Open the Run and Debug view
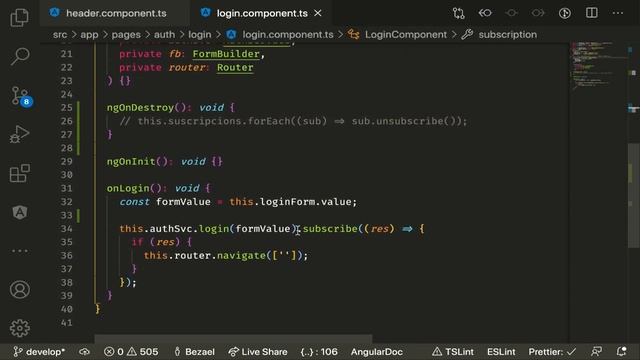Image resolution: width=640 pixels, height=360 pixels. point(20,134)
